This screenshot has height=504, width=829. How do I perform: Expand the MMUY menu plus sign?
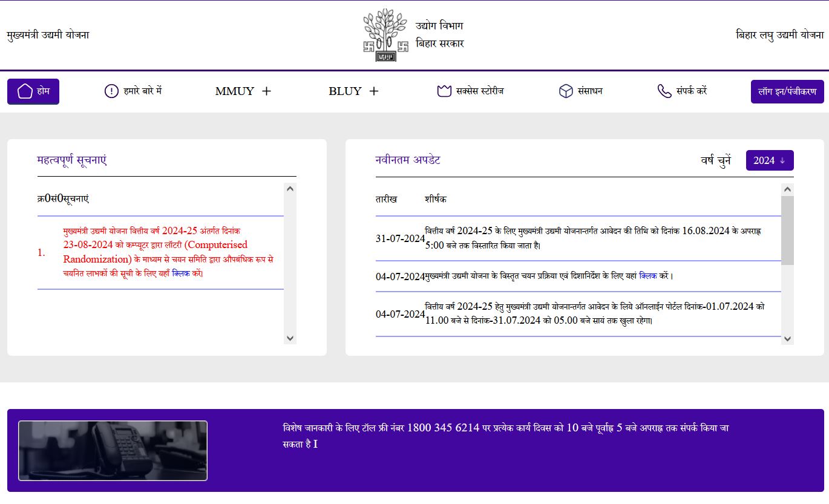pyautogui.click(x=266, y=91)
